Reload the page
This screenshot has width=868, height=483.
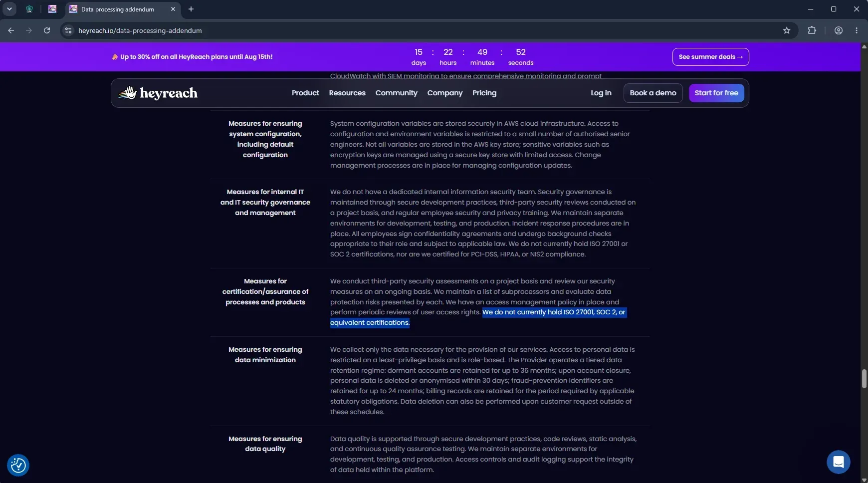[47, 30]
